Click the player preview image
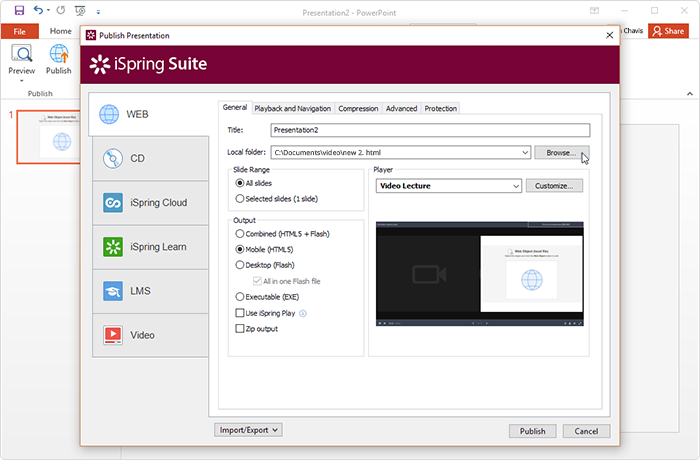Image resolution: width=700 pixels, height=460 pixels. [x=479, y=274]
